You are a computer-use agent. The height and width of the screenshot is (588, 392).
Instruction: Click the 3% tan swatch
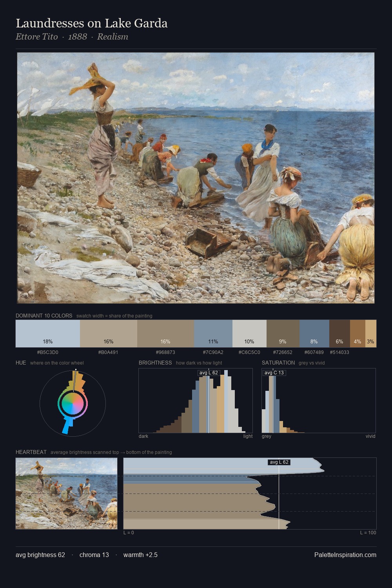pyautogui.click(x=371, y=334)
